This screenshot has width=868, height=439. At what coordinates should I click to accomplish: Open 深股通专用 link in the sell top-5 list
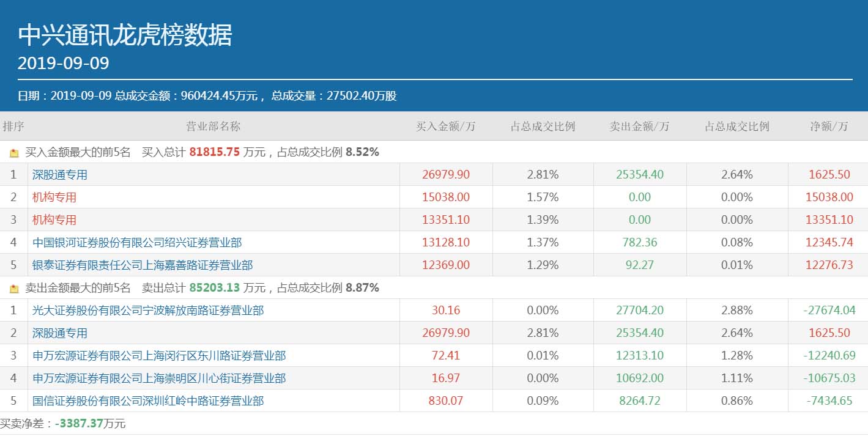tap(60, 333)
